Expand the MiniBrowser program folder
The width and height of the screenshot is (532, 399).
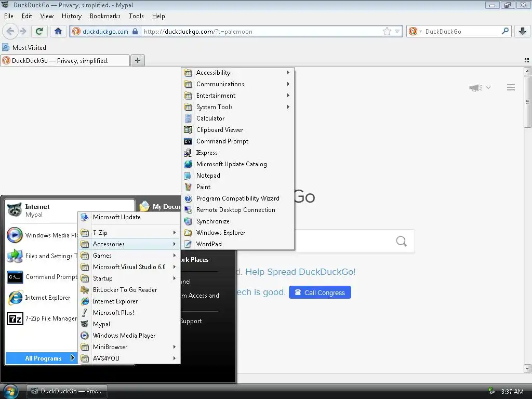pyautogui.click(x=129, y=347)
